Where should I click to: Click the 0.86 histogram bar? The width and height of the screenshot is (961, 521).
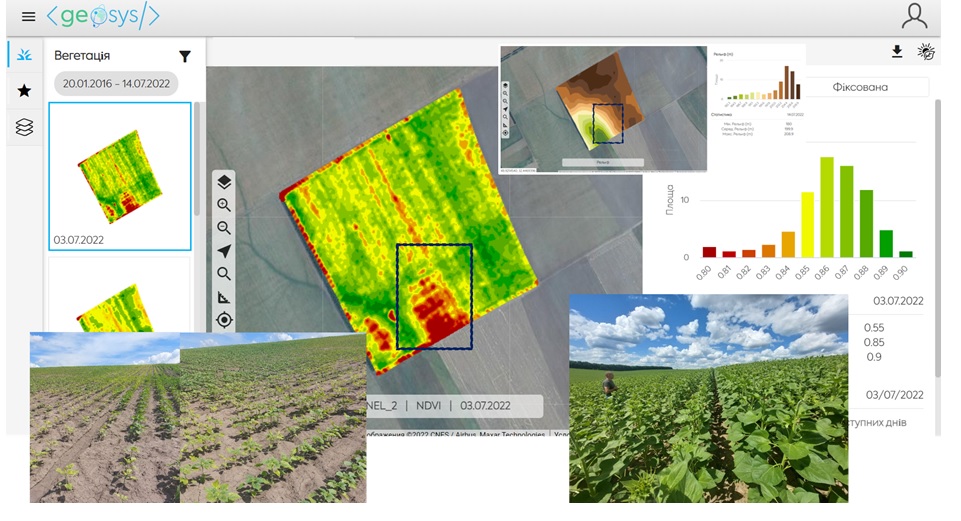827,207
